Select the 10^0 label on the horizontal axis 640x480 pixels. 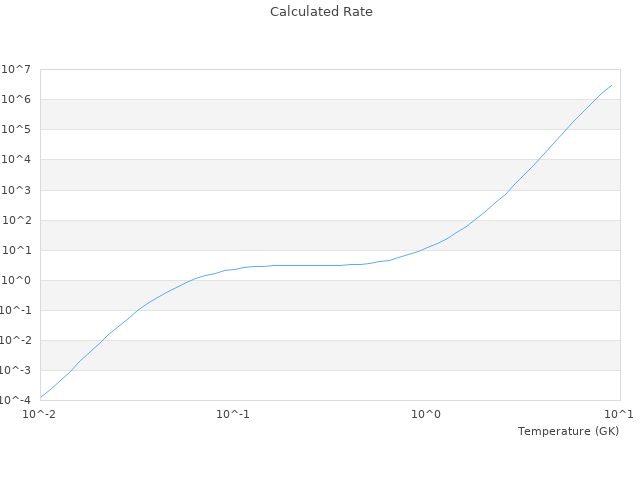click(427, 414)
